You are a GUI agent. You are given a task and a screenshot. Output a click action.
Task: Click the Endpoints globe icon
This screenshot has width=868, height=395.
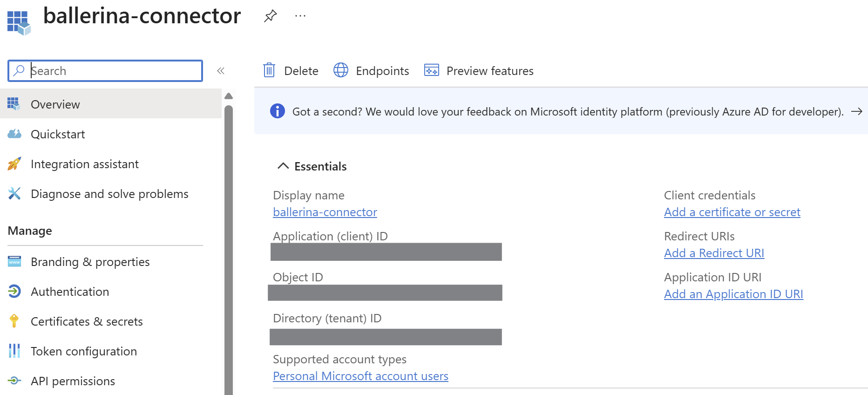pyautogui.click(x=341, y=70)
